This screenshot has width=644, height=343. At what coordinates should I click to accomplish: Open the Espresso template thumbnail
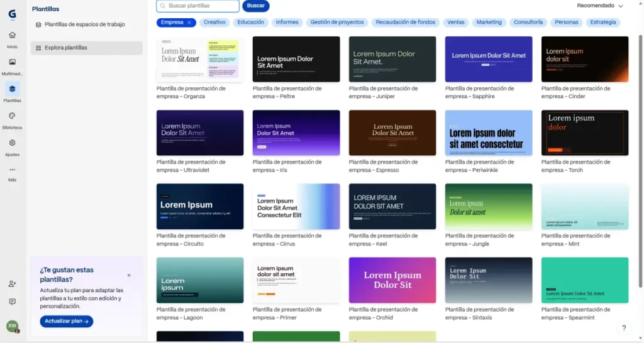tap(392, 133)
